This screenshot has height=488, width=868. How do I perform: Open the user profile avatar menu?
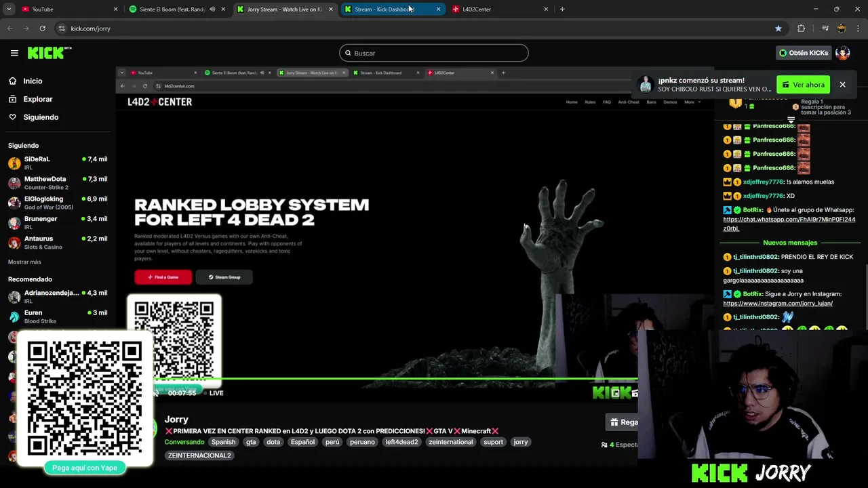(843, 53)
